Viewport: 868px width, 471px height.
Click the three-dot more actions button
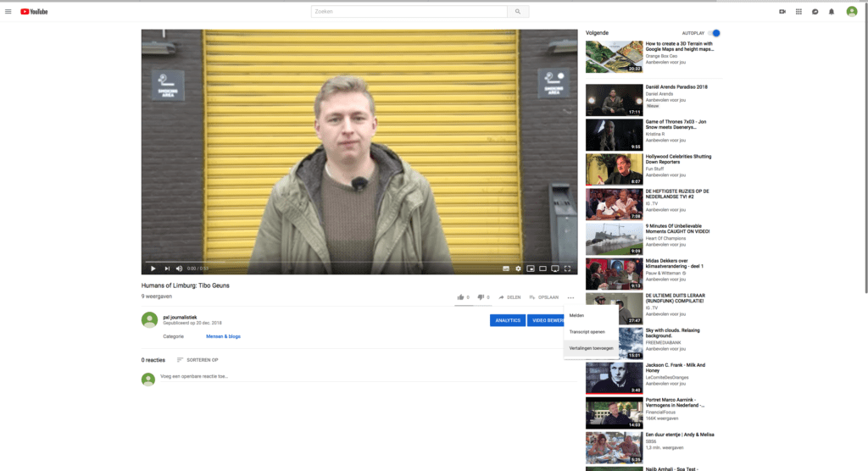pos(570,297)
